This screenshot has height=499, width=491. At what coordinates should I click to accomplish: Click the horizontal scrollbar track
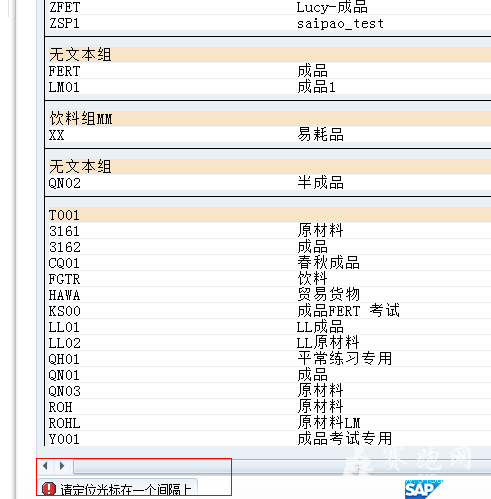[282, 466]
